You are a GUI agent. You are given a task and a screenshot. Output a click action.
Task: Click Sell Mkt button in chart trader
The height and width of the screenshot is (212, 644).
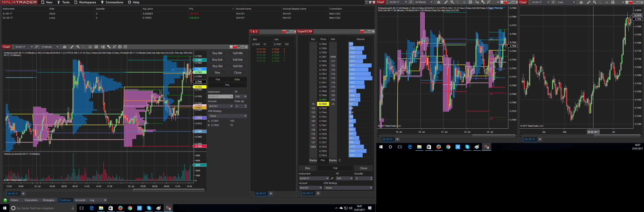point(238,53)
